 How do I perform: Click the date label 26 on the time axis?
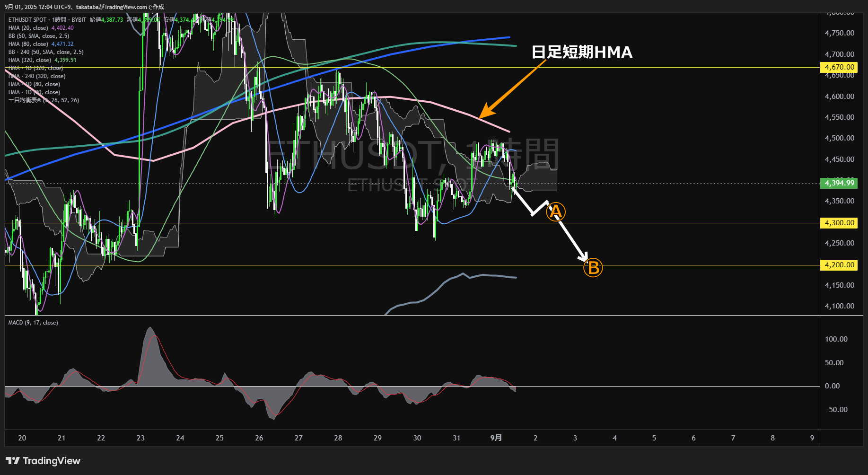tap(259, 438)
